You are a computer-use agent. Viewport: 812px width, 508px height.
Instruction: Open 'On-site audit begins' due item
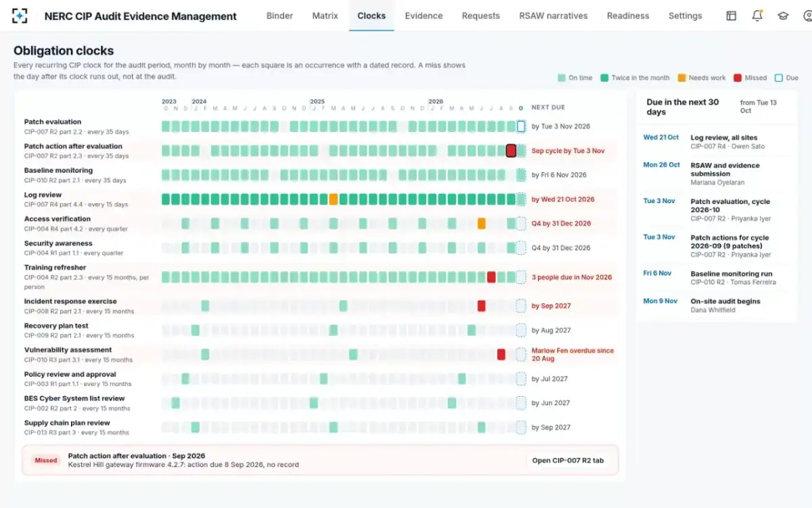pos(716,305)
